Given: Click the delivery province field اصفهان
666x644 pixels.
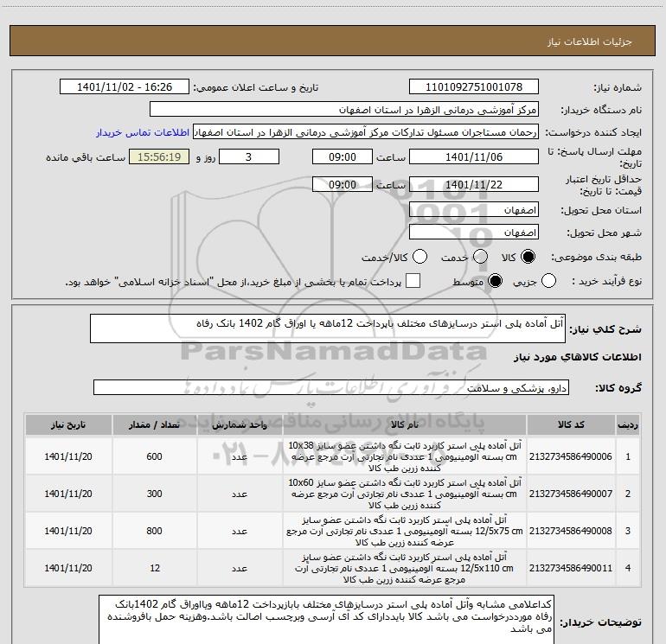Looking at the screenshot, I should coord(474,210).
